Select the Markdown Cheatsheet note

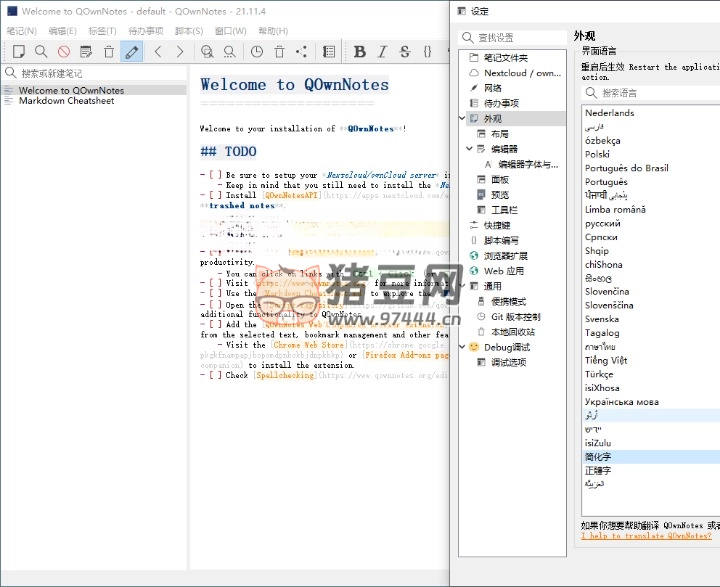pos(66,101)
